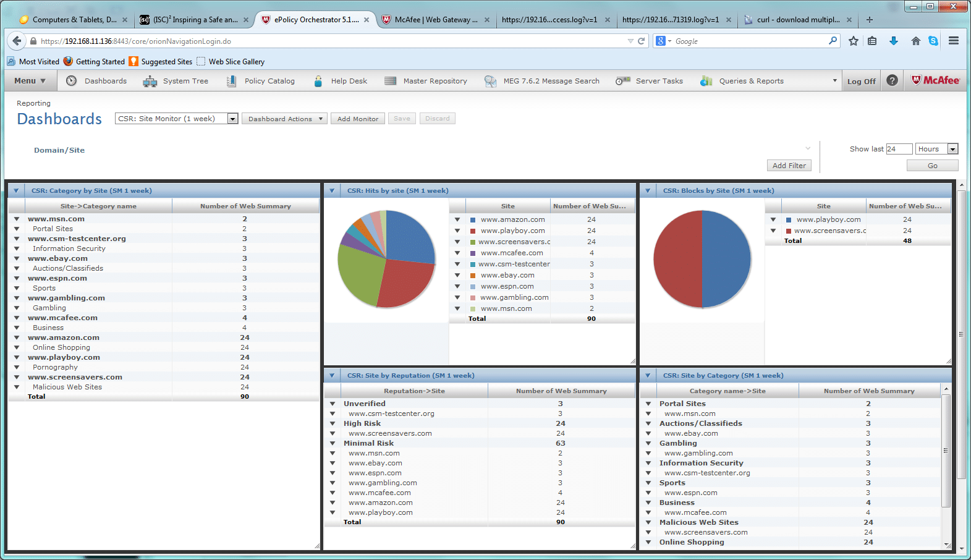Click the Add Monitor button
Image resolution: width=971 pixels, height=560 pixels.
(x=358, y=119)
